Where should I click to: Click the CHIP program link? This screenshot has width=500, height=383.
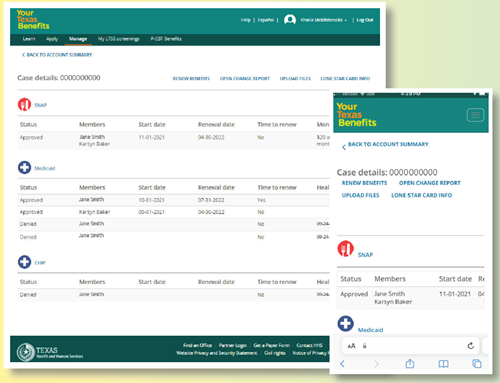[40, 263]
